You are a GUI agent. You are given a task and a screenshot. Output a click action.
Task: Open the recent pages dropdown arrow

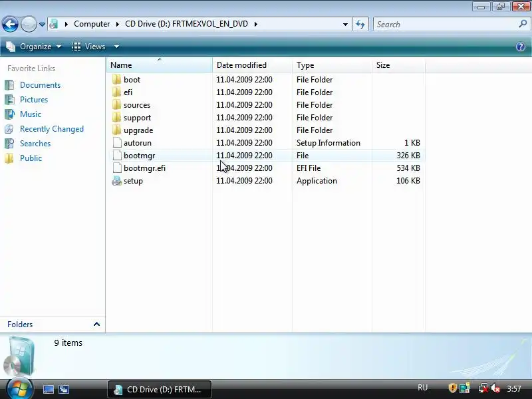(42, 25)
